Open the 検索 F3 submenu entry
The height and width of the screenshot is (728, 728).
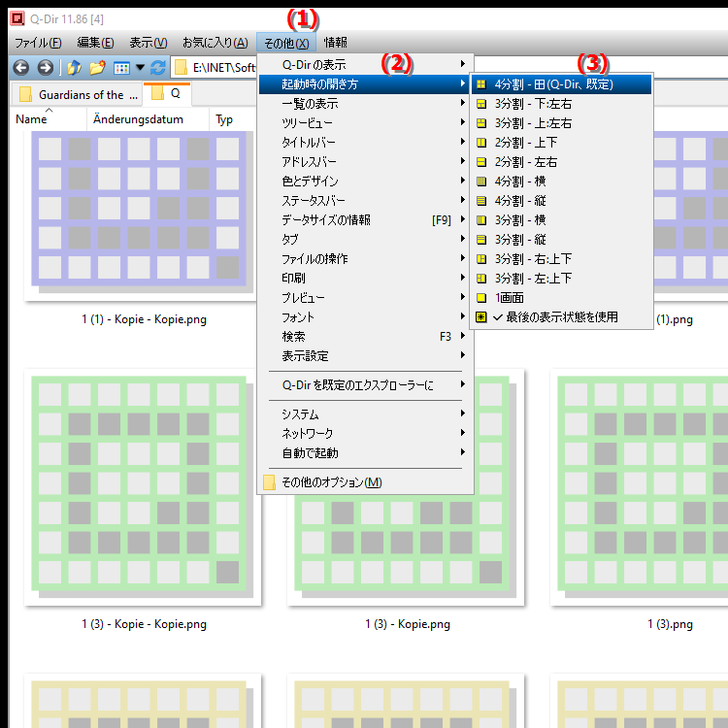pos(366,337)
